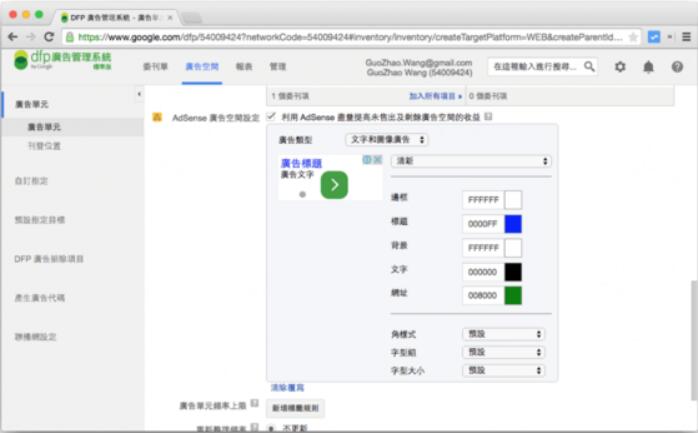Select the 不更新 radio button
Viewport: 698px width, 433px height.
(271, 429)
